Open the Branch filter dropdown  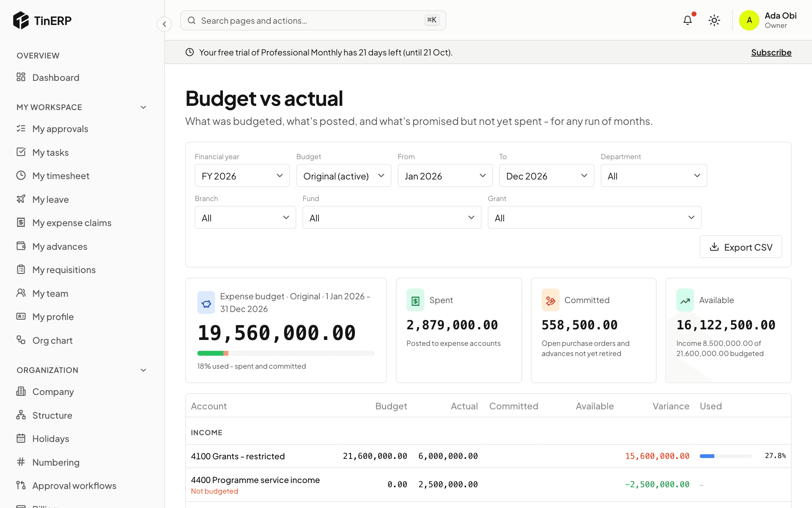(245, 218)
